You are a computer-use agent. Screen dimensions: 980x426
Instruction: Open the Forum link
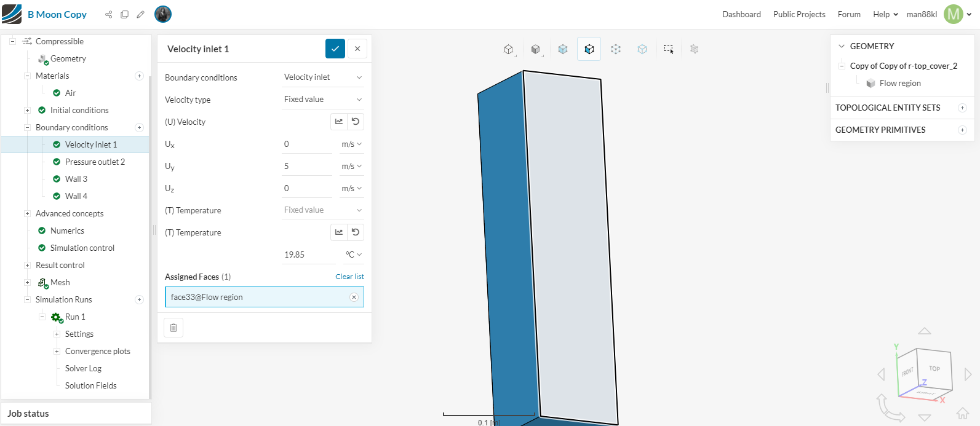(849, 14)
